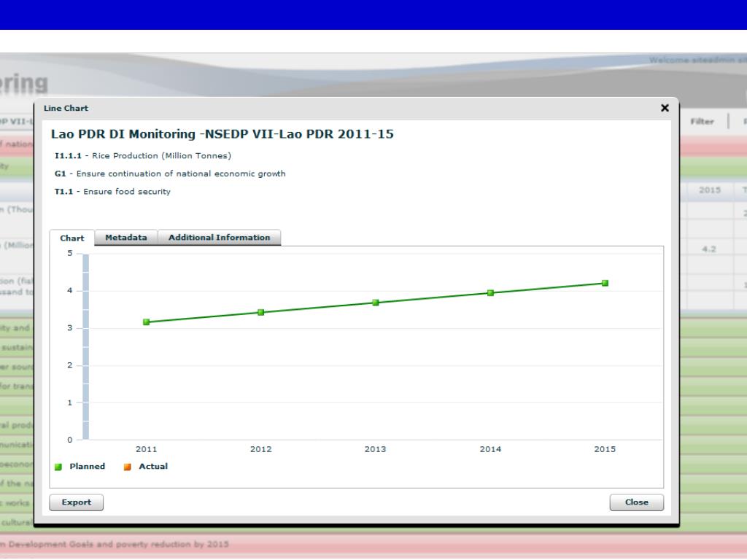Viewport: 747px width, 560px height.
Task: Toggle the Planned legend marker
Action: [58, 467]
